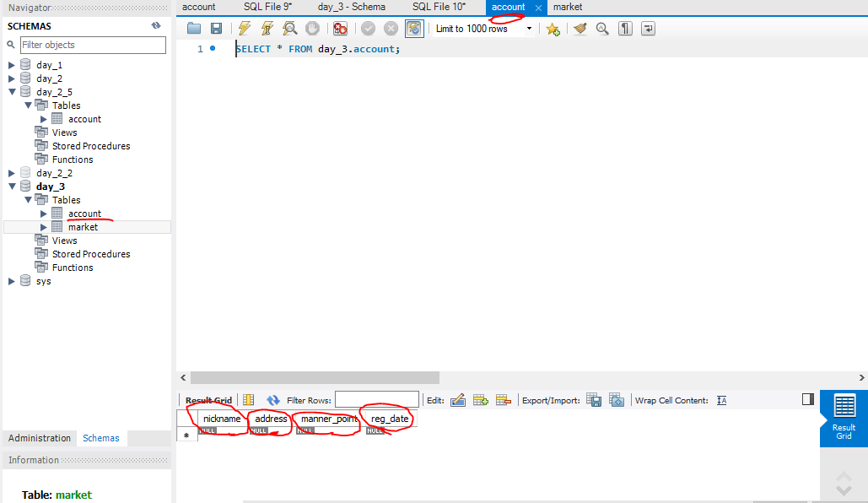The image size is (868, 503).
Task: Click horizontal scrollbar thumb of editor
Action: tap(315, 378)
